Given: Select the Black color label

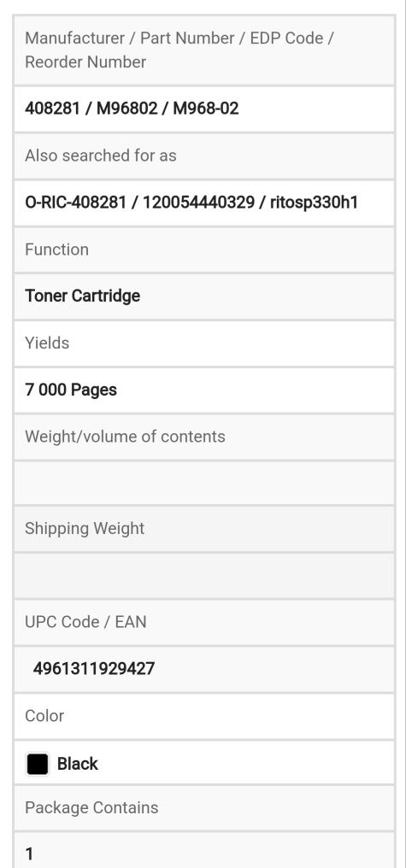Looking at the screenshot, I should [x=78, y=764].
